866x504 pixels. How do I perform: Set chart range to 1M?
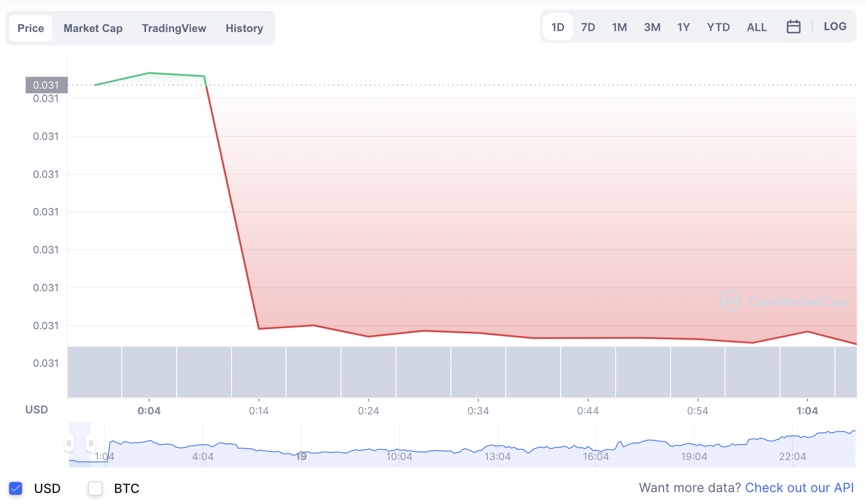619,27
